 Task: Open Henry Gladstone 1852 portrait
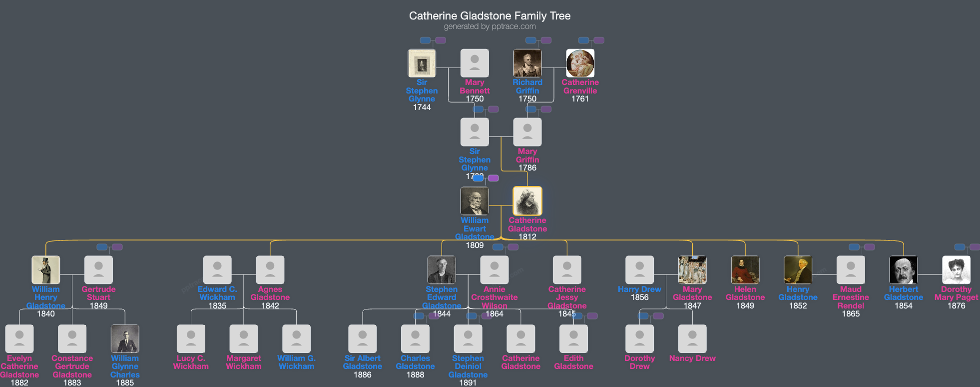coord(798,270)
